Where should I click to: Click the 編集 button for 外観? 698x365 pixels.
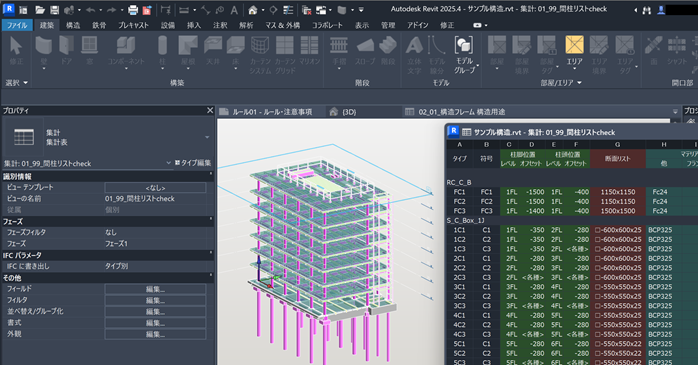point(155,334)
